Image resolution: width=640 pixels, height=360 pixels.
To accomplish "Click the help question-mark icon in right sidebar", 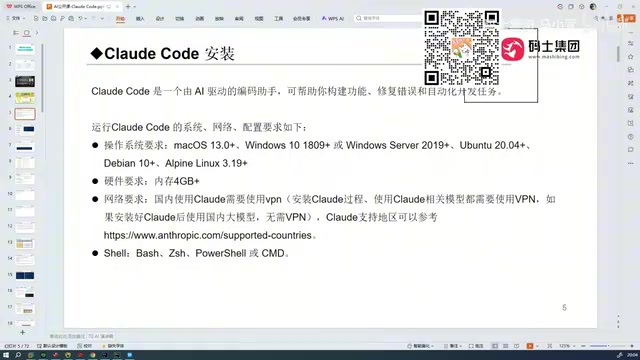I will coord(631,137).
